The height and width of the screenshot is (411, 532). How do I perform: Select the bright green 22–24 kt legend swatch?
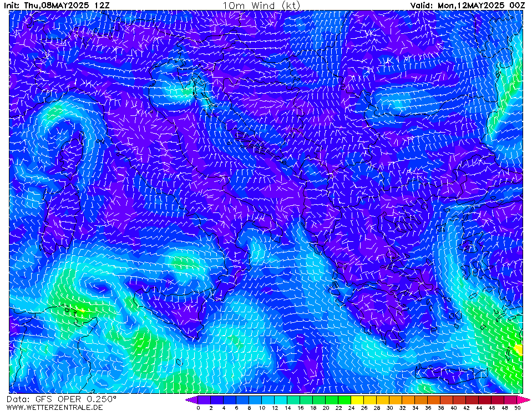[x=344, y=400]
